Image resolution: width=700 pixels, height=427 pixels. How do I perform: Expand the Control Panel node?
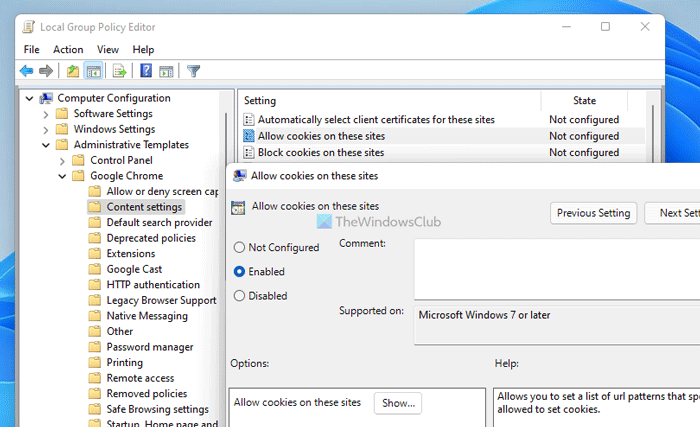click(62, 161)
